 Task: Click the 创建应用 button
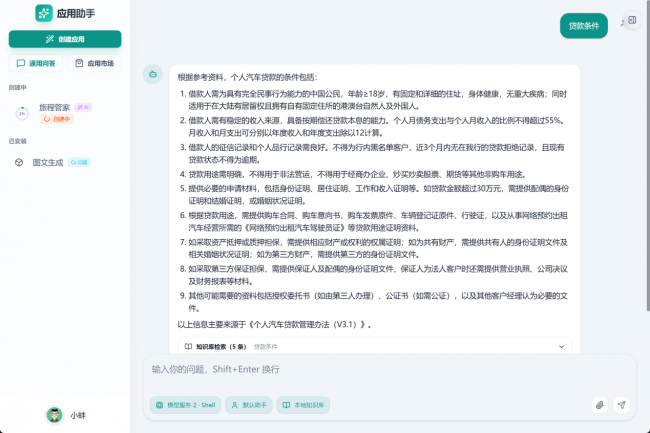(x=65, y=39)
